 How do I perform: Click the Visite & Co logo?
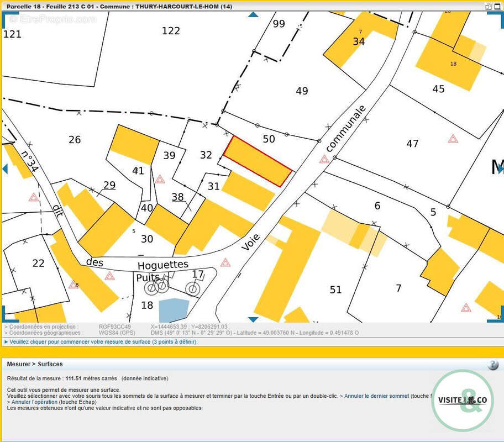click(462, 400)
